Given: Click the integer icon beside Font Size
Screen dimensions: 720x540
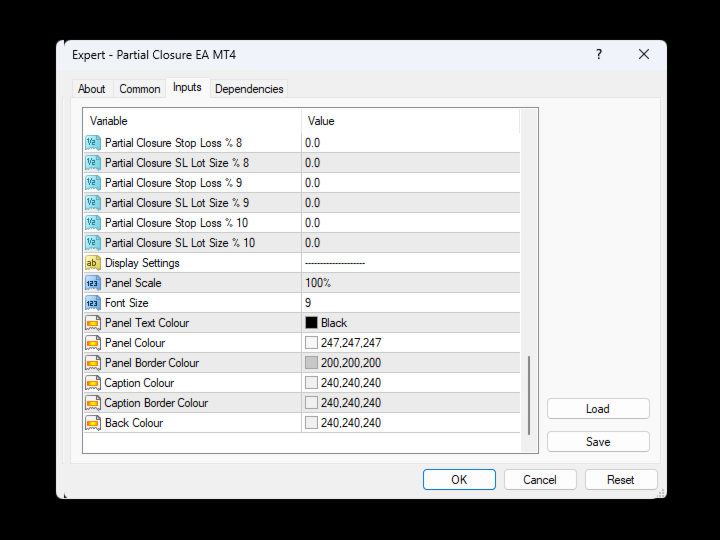Looking at the screenshot, I should click(93, 303).
